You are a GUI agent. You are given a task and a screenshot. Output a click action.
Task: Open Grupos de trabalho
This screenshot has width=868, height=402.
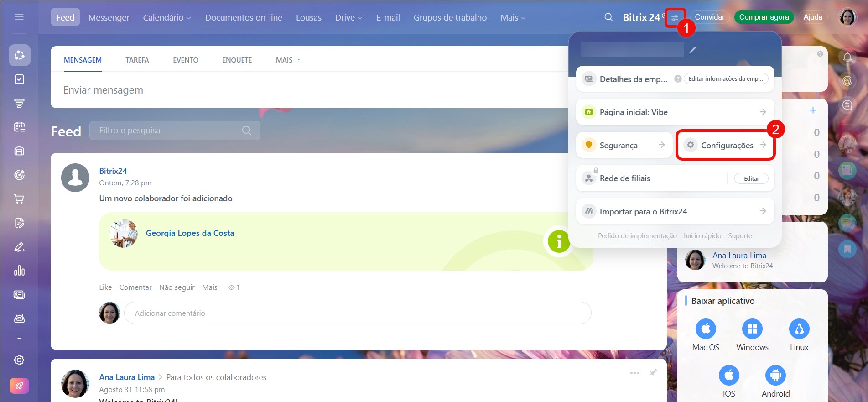(x=450, y=17)
